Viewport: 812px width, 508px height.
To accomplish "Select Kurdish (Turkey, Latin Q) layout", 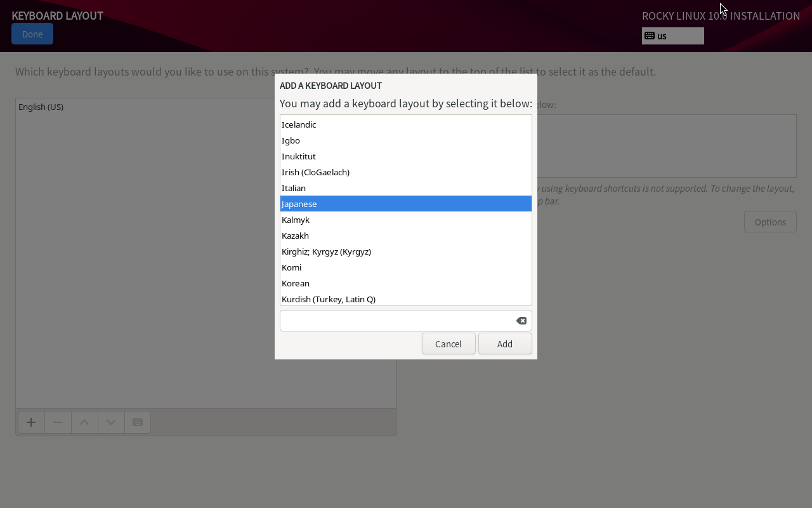I will [406, 298].
